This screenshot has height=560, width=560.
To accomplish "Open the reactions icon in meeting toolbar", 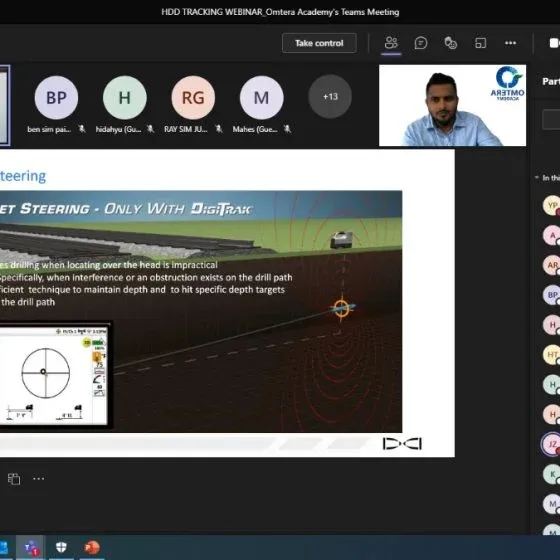I will [450, 43].
